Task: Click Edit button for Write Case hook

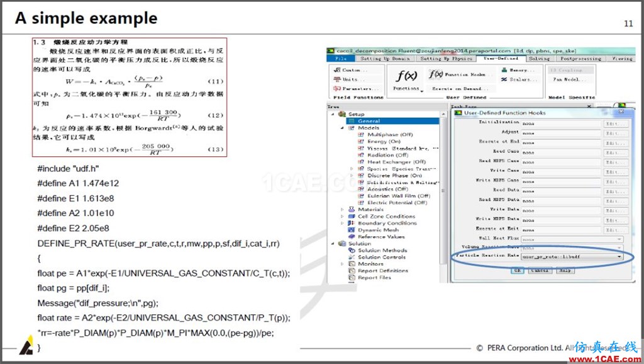Action: pyautogui.click(x=616, y=172)
